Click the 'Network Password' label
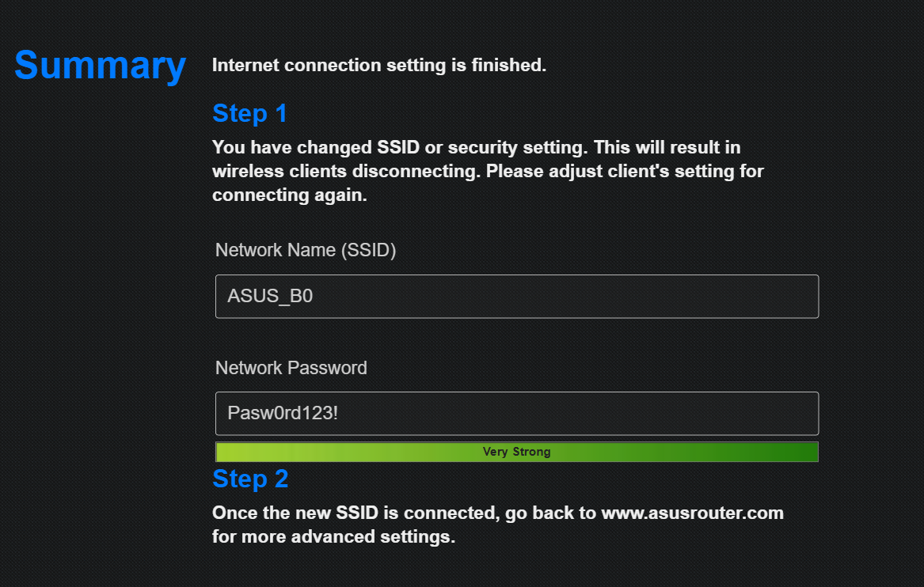Screen dimensions: 924x587 [x=291, y=368]
